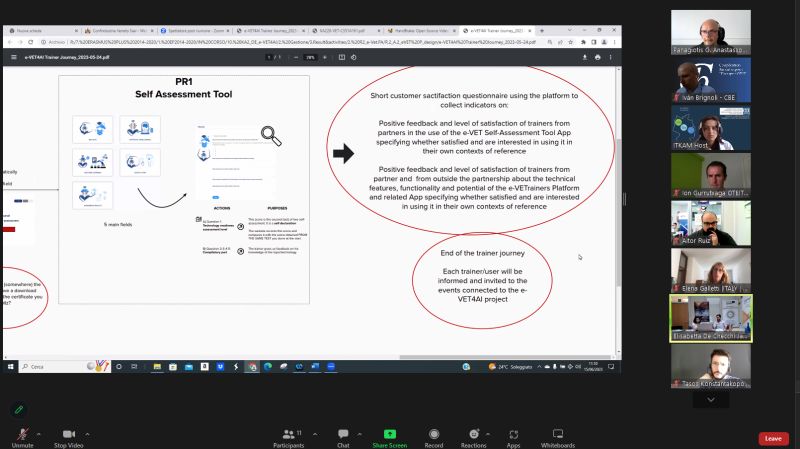Viewport: 800px width, 449px height.
Task: Open the PDF viewer sidebar menu icon
Action: (x=12, y=57)
